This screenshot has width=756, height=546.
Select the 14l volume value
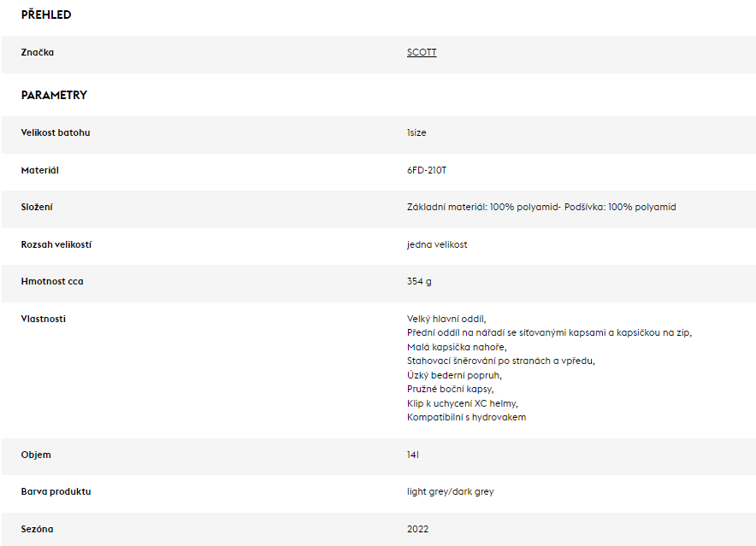[x=413, y=455]
